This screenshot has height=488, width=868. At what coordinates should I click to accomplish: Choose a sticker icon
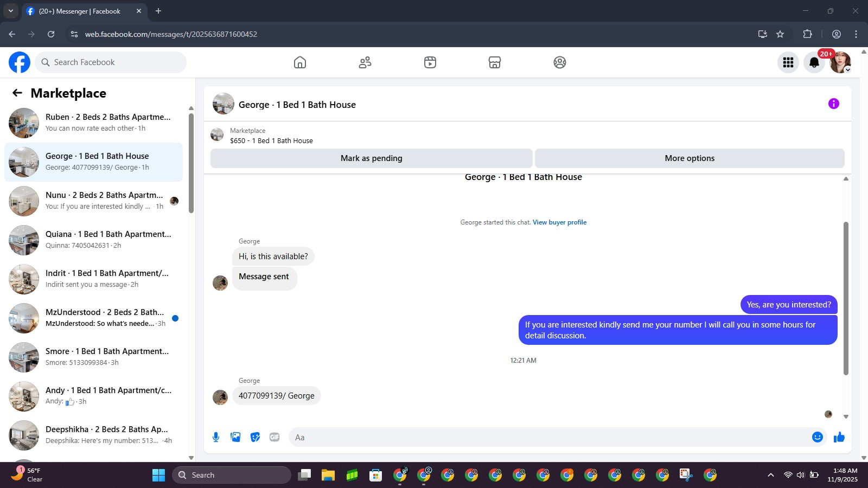coord(255,437)
